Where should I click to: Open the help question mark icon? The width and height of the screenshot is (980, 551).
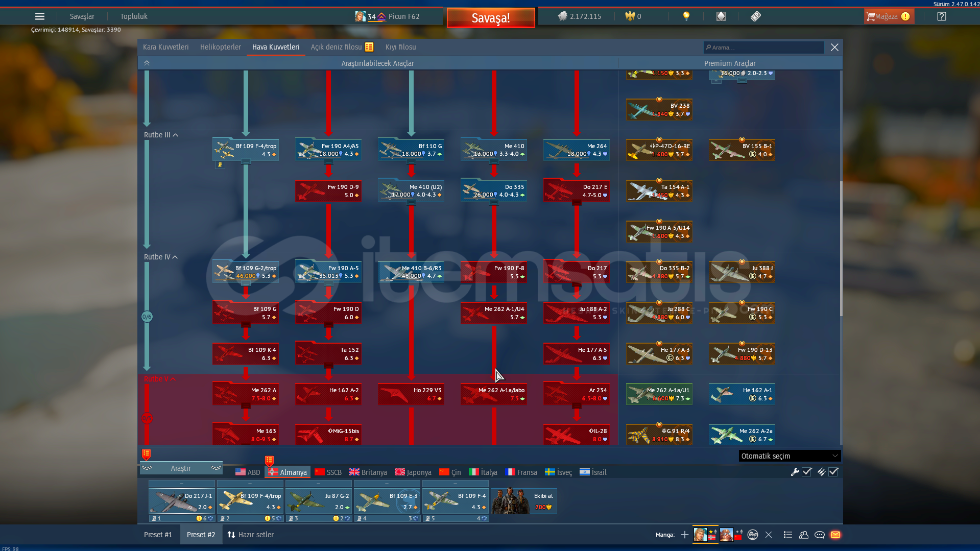(x=942, y=16)
